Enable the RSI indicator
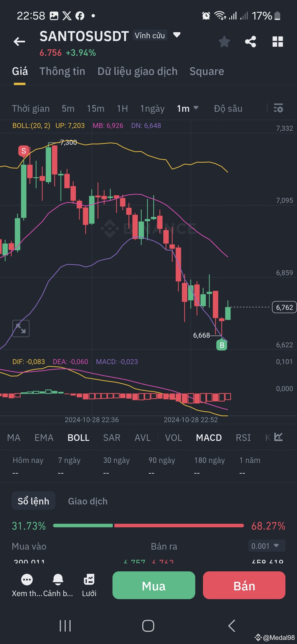 [243, 438]
